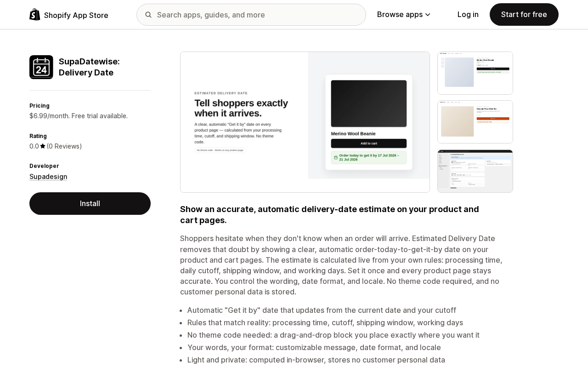The width and height of the screenshot is (588, 368).
Task: Click the Start for free button
Action: [524, 15]
